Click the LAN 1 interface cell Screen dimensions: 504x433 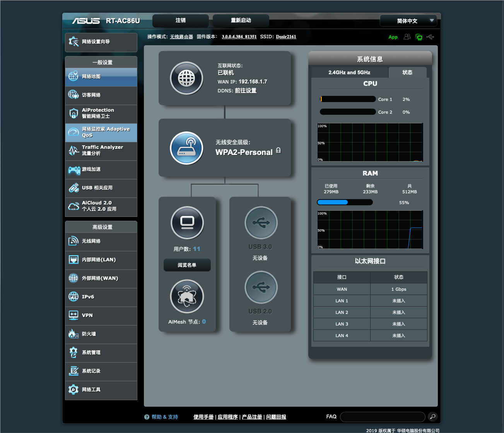click(342, 301)
